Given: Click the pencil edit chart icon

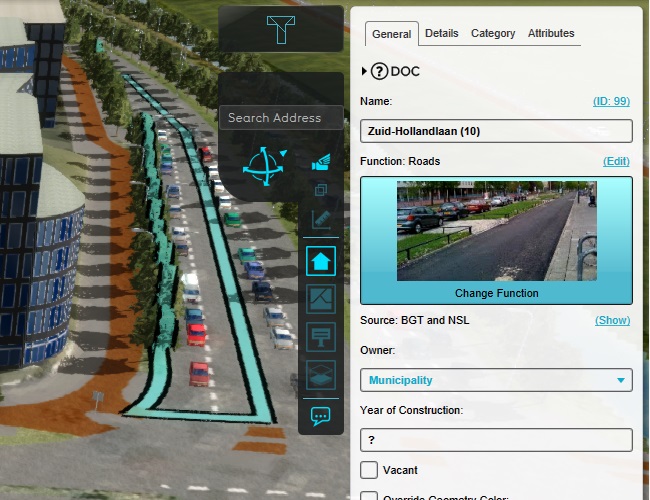Looking at the screenshot, I should tap(320, 219).
